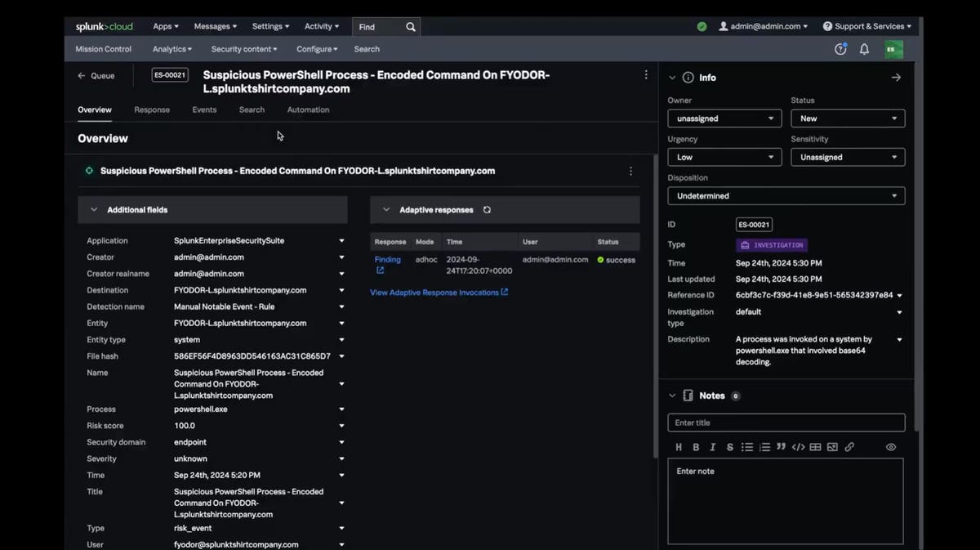Open the Status dropdown showing New
Image resolution: width=980 pixels, height=550 pixels.
tap(847, 118)
